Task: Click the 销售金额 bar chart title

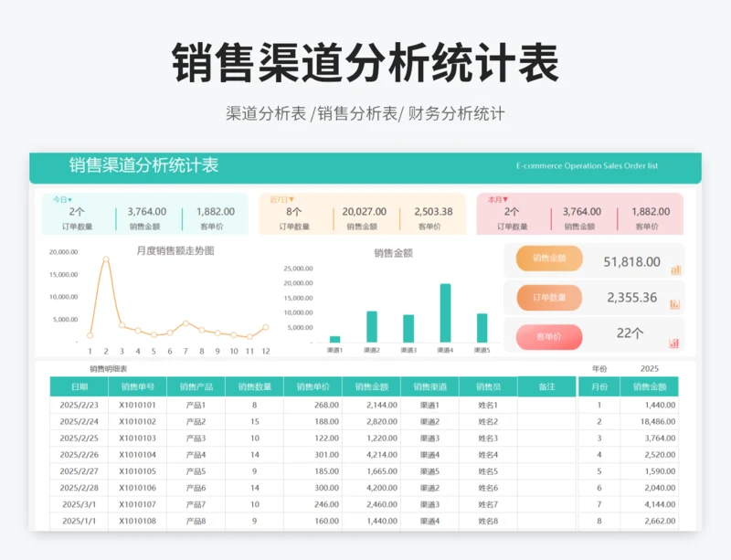Action: (x=394, y=253)
